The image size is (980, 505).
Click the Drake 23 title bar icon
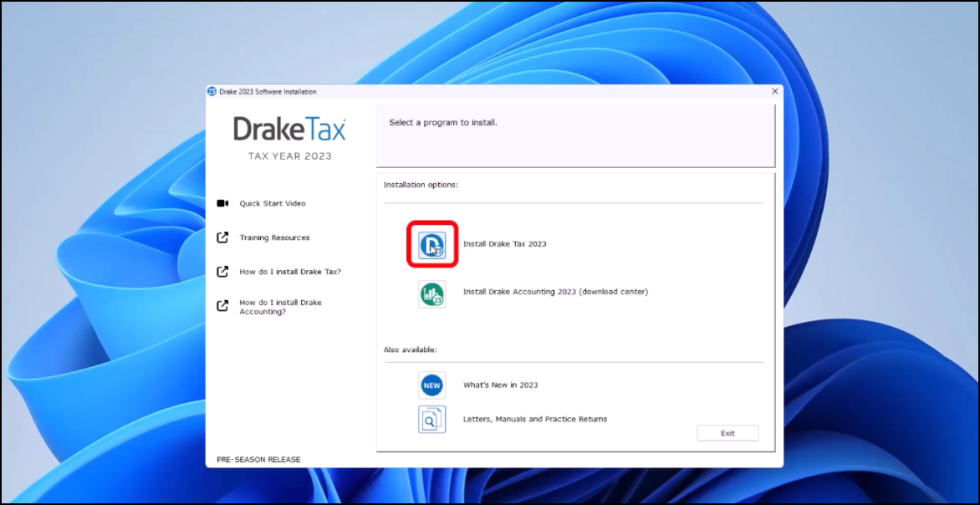pyautogui.click(x=212, y=91)
